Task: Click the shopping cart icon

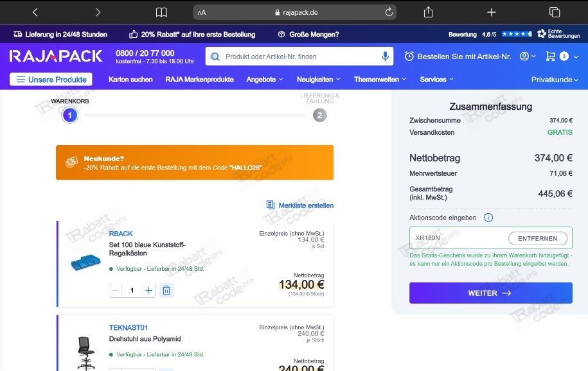Action: pos(550,56)
